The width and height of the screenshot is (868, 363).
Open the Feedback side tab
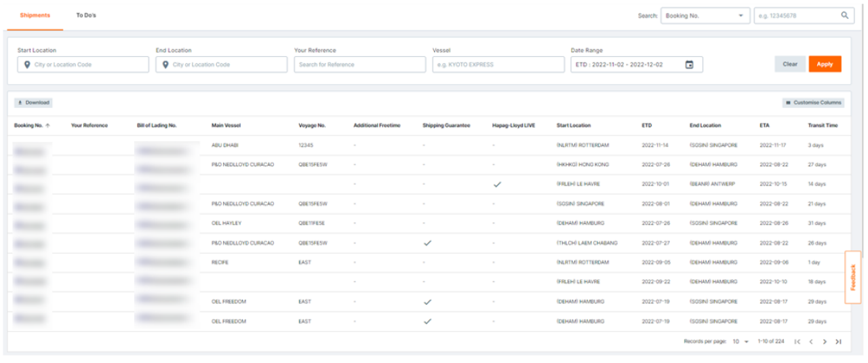coord(853,277)
